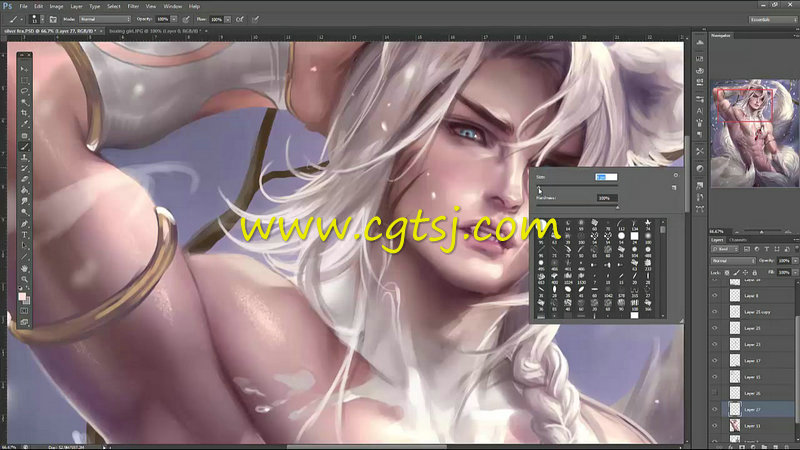Click the foreground color swatch
This screenshot has height=450, width=800.
coord(22,296)
